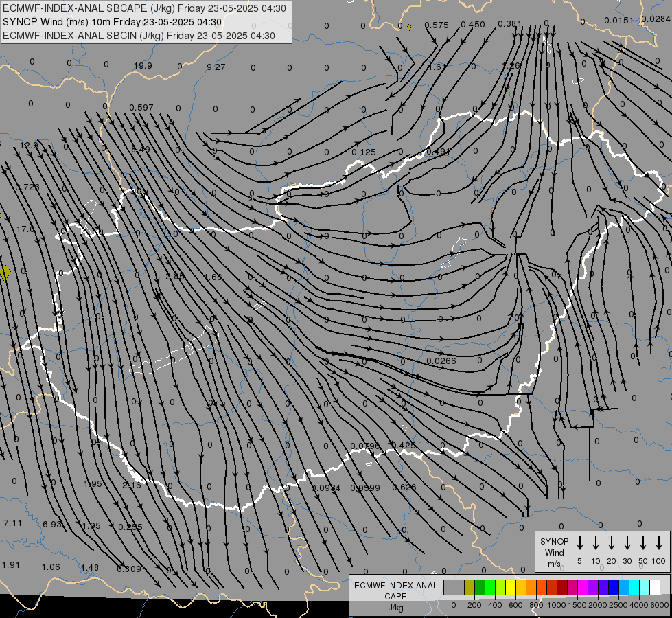Click the 0.425 value near the southern border

pyautogui.click(x=404, y=445)
